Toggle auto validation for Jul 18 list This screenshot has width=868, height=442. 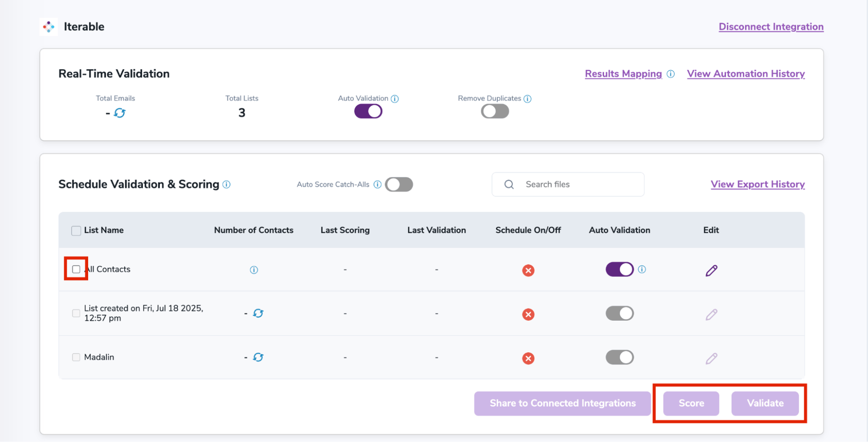(620, 313)
